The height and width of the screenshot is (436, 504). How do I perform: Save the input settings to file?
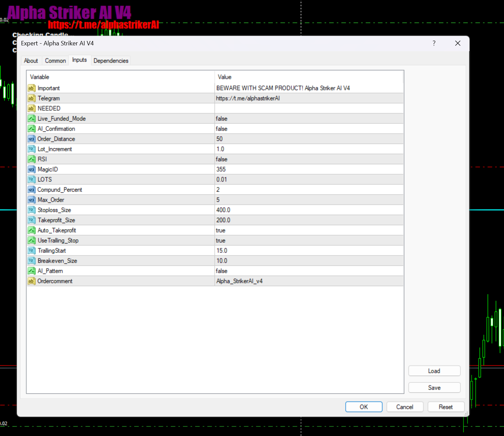pyautogui.click(x=434, y=388)
